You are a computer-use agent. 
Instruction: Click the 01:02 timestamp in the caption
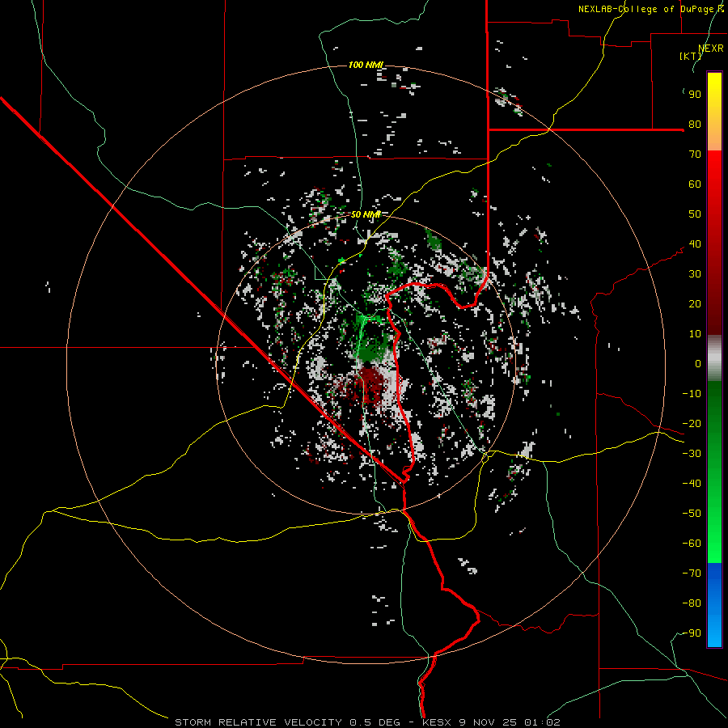point(542,722)
